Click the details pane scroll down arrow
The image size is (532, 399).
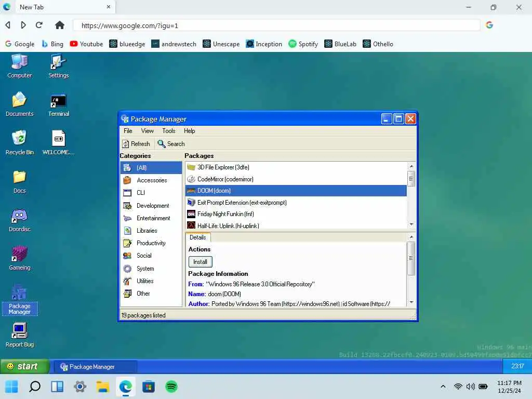[x=411, y=302]
